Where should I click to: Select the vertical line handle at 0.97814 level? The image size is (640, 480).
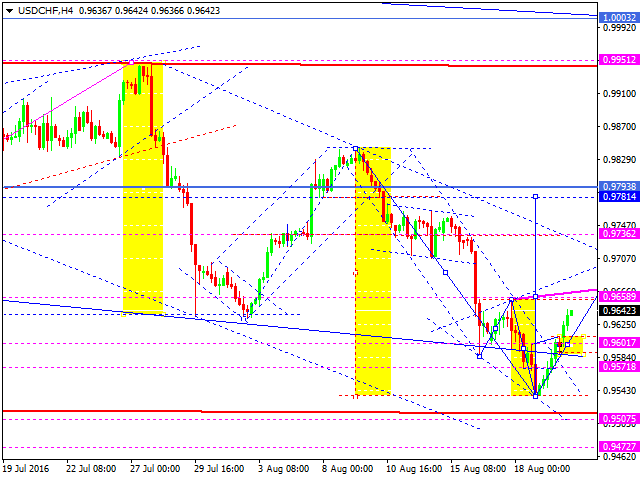click(x=536, y=197)
